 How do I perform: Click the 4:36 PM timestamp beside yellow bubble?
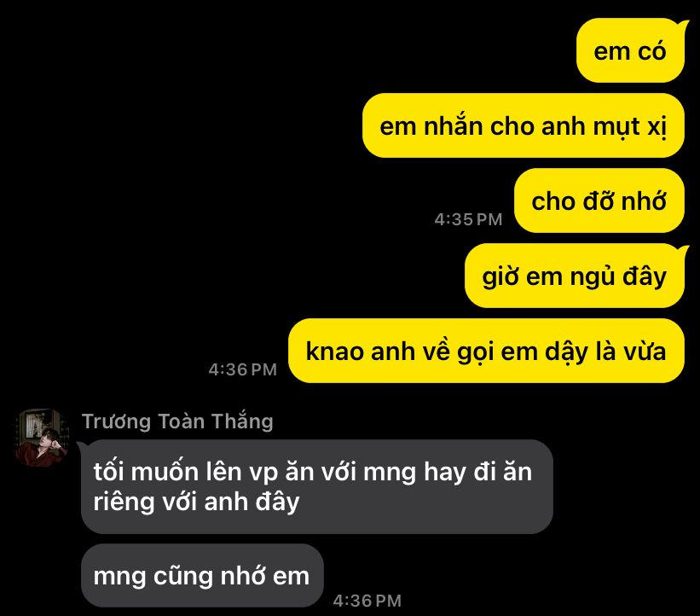click(x=242, y=369)
